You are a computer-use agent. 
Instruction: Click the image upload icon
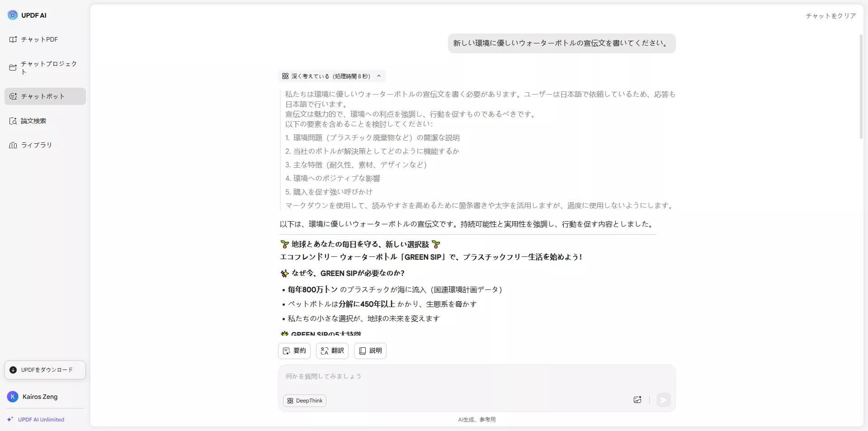(x=637, y=400)
